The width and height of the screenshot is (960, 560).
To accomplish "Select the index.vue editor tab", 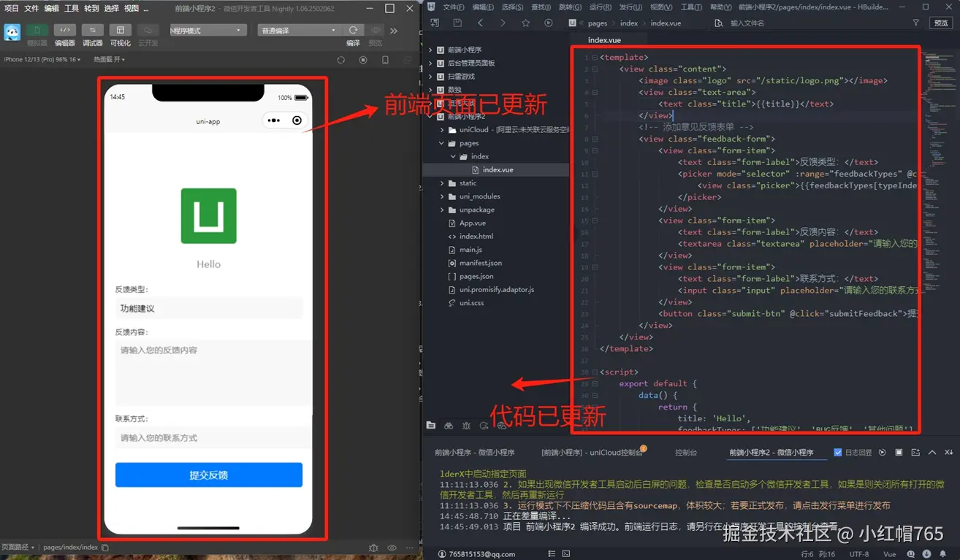I will click(604, 39).
